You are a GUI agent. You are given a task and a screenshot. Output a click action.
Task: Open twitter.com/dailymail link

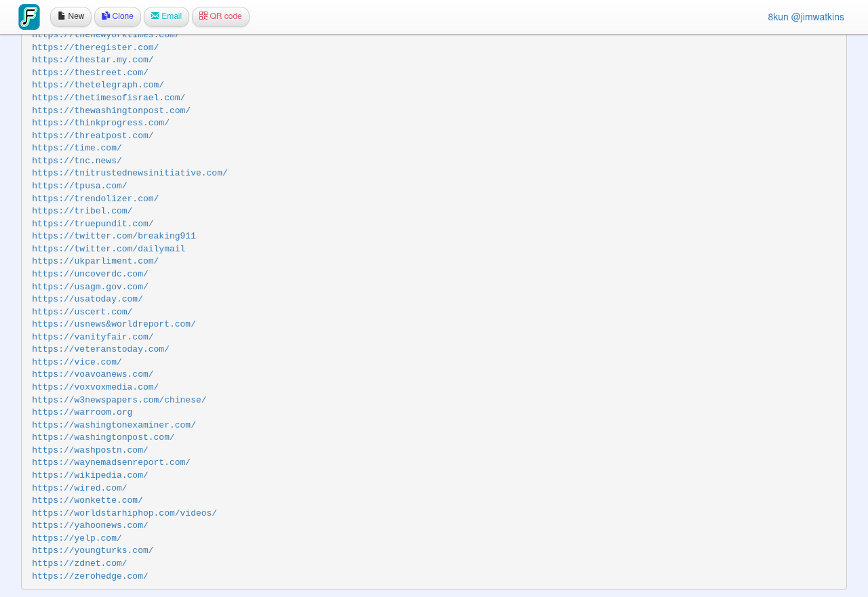pyautogui.click(x=108, y=249)
